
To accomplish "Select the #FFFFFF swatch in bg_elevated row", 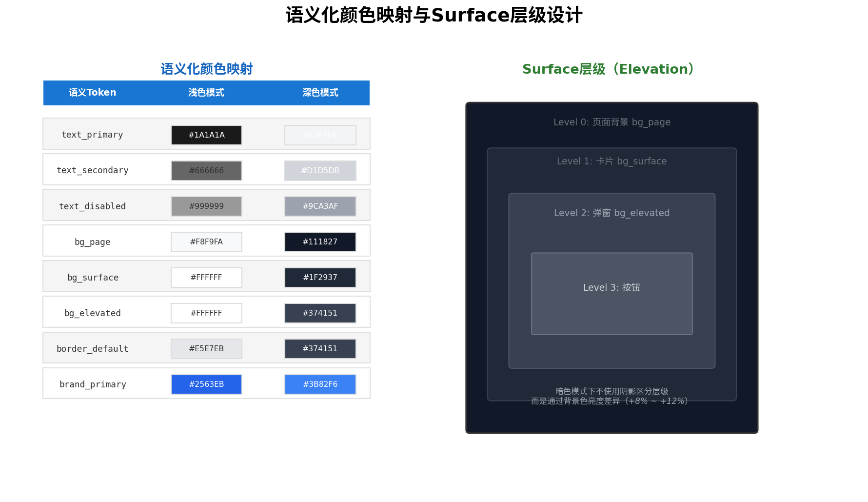I will (x=206, y=313).
